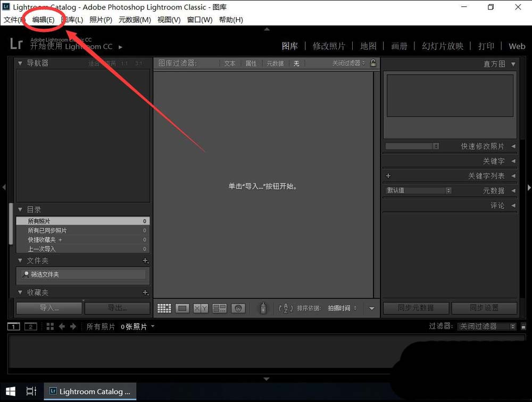Viewport: 532px width, 402px height.
Task: Switch to Web module
Action: (x=517, y=46)
